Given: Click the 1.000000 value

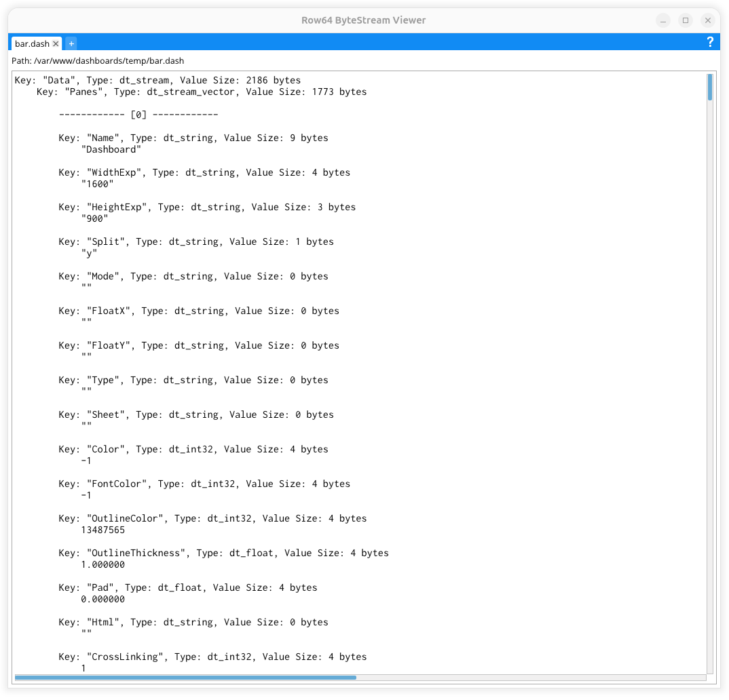Looking at the screenshot, I should click(x=102, y=565).
